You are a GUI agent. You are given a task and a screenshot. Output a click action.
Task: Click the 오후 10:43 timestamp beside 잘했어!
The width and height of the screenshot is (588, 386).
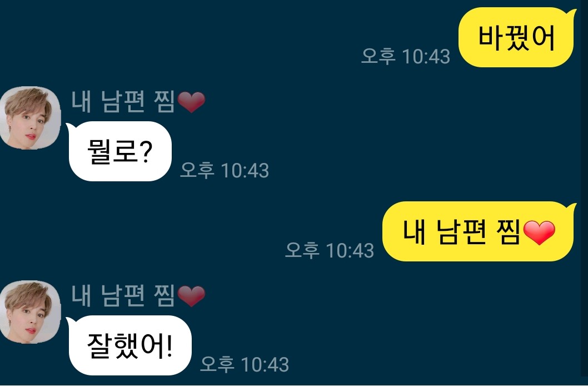244,364
